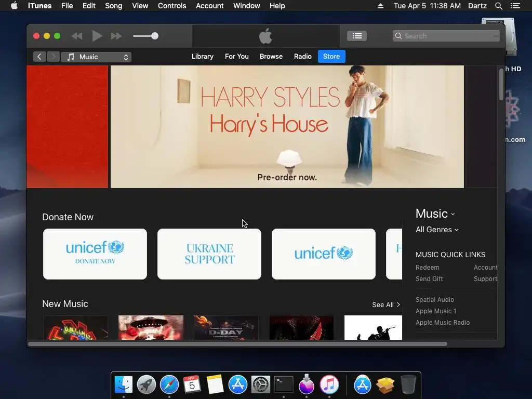Open the red banner on the left
This screenshot has width=532, height=399.
coord(67,127)
